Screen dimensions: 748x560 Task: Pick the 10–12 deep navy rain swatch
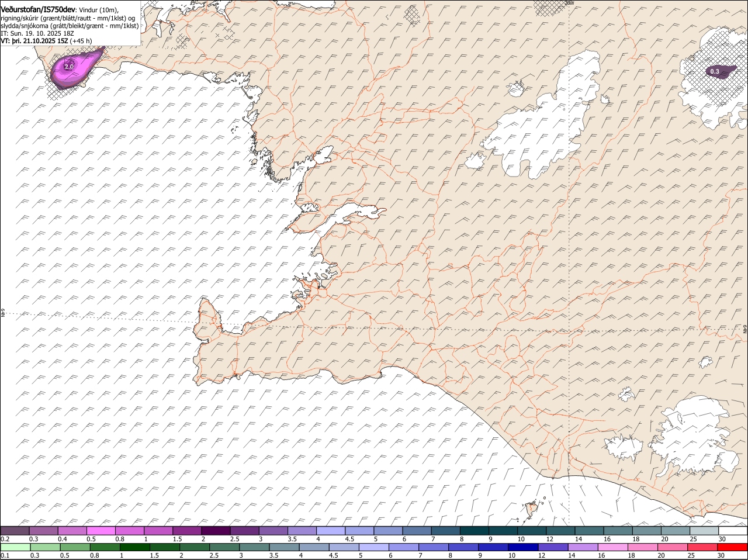(524, 547)
